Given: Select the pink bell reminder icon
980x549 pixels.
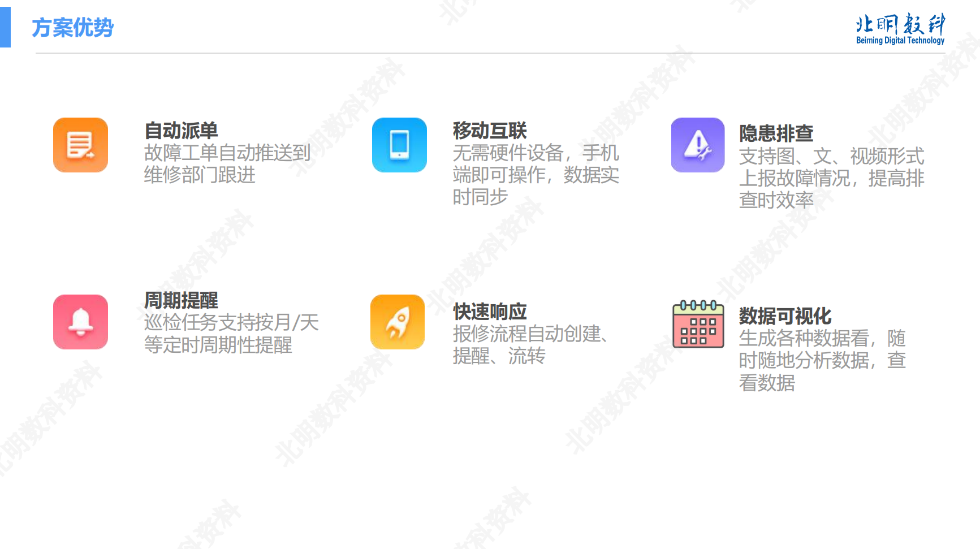Looking at the screenshot, I should click(x=80, y=322).
